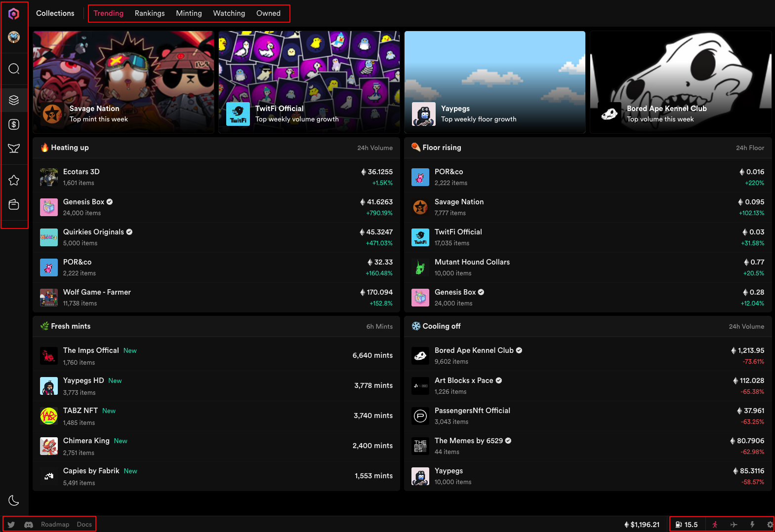Click the ETH price $1,196.21
Image resolution: width=775 pixels, height=532 pixels.
642,525
